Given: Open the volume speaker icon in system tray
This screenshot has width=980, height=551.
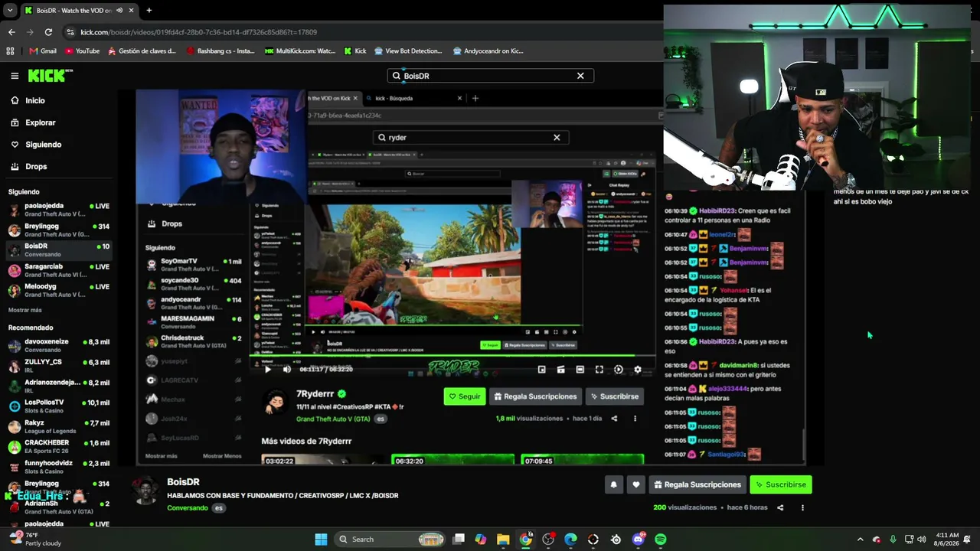Looking at the screenshot, I should tap(922, 540).
